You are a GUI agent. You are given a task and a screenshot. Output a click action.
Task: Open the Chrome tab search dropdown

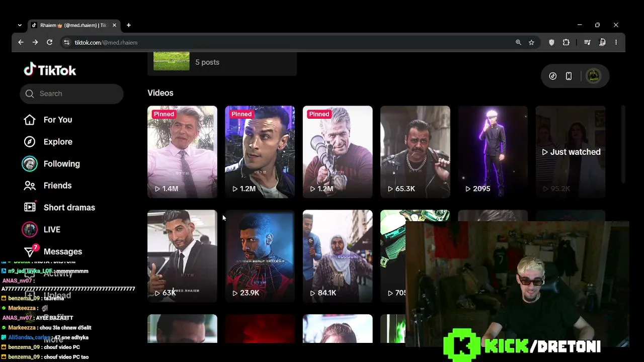pos(20,25)
